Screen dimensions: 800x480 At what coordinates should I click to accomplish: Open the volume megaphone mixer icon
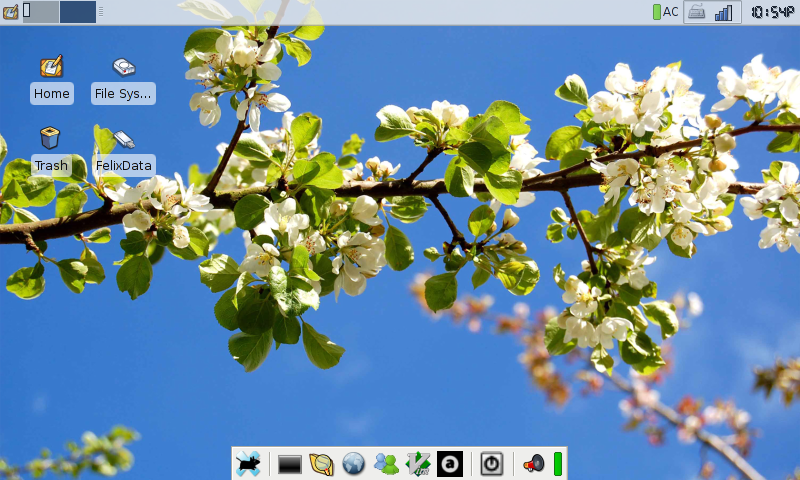tap(534, 464)
